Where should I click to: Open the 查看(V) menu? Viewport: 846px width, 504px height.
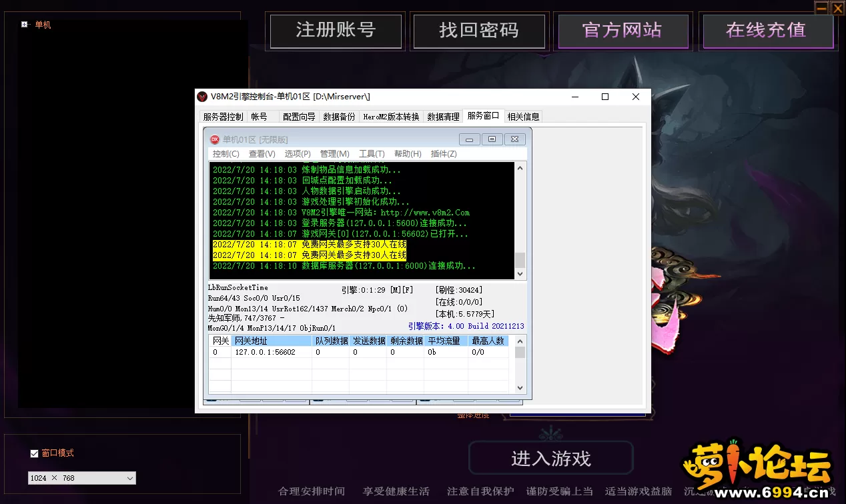pyautogui.click(x=262, y=154)
